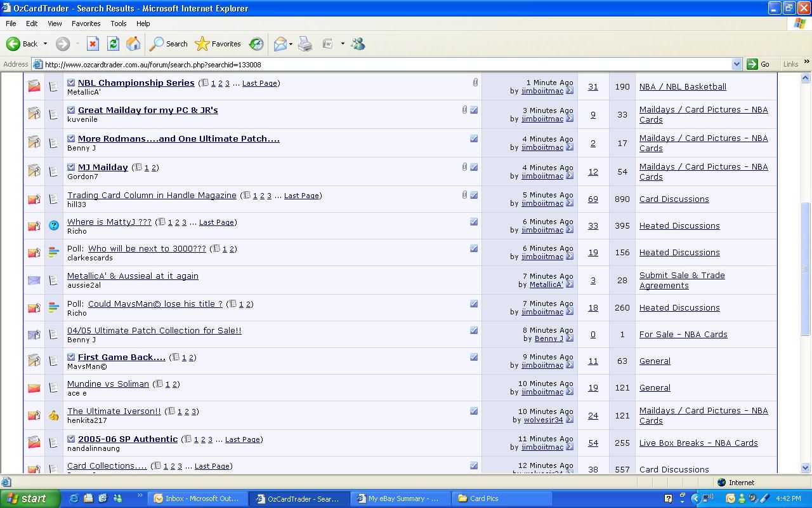
Task: Click the first-unread arrow on NBL Championship Series
Action: 71,83
